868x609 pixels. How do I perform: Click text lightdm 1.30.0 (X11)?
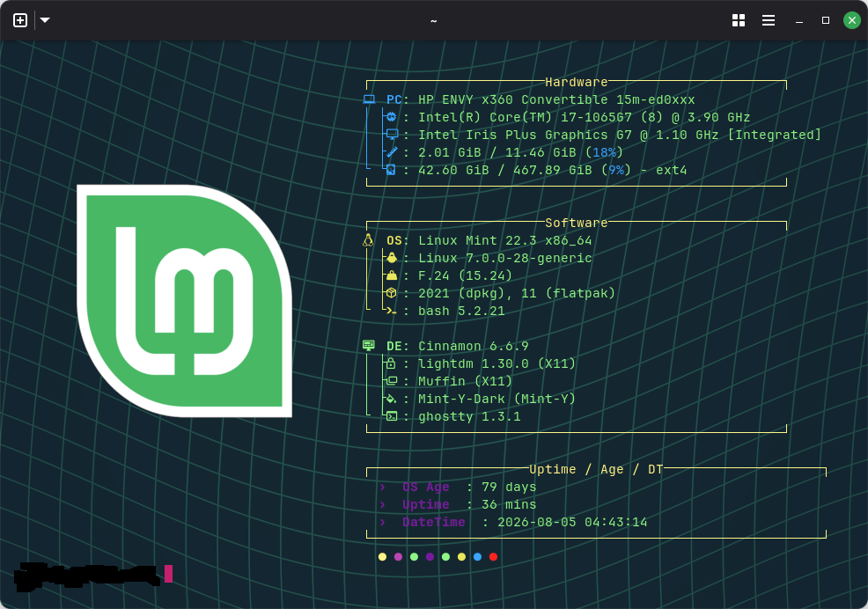[x=497, y=363]
